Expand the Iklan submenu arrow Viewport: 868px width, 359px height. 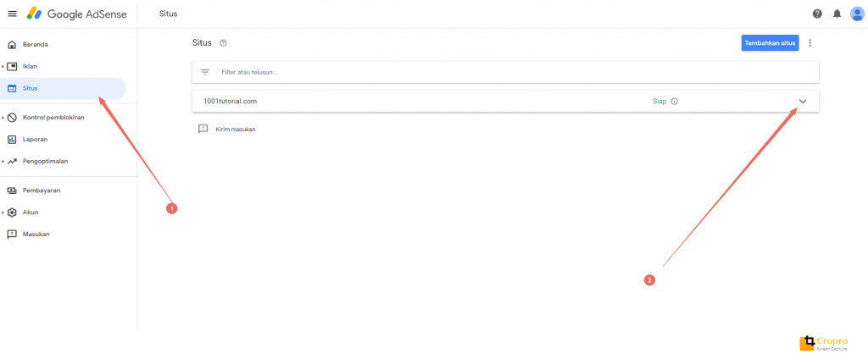[3, 66]
